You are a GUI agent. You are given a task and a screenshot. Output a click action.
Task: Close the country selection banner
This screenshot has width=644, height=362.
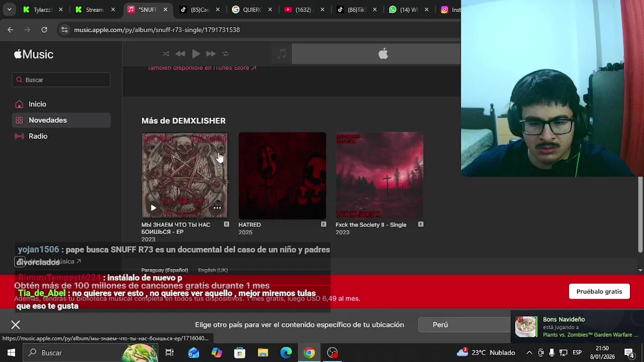[16, 325]
